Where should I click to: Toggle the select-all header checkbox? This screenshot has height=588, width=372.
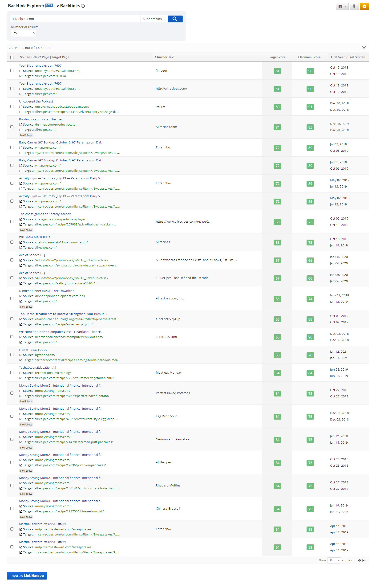click(12, 57)
